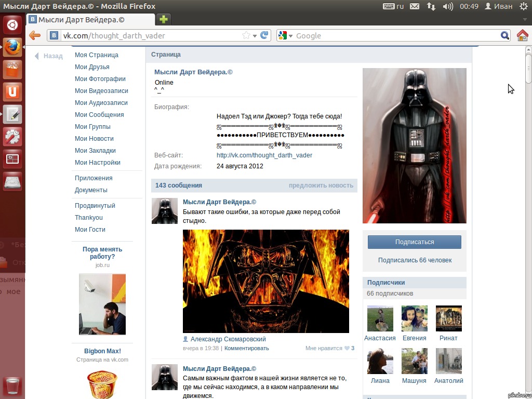
Task: Open Мои Сообщения in the left menu
Action: click(99, 115)
